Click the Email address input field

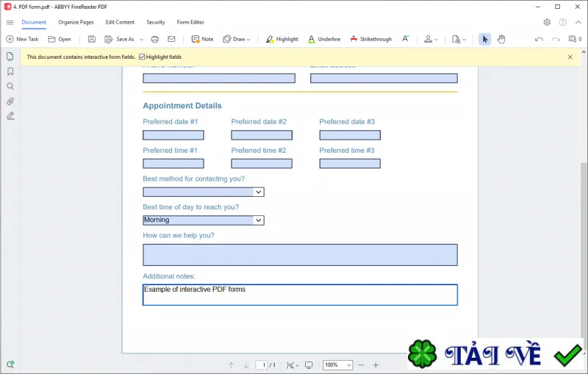pyautogui.click(x=384, y=78)
